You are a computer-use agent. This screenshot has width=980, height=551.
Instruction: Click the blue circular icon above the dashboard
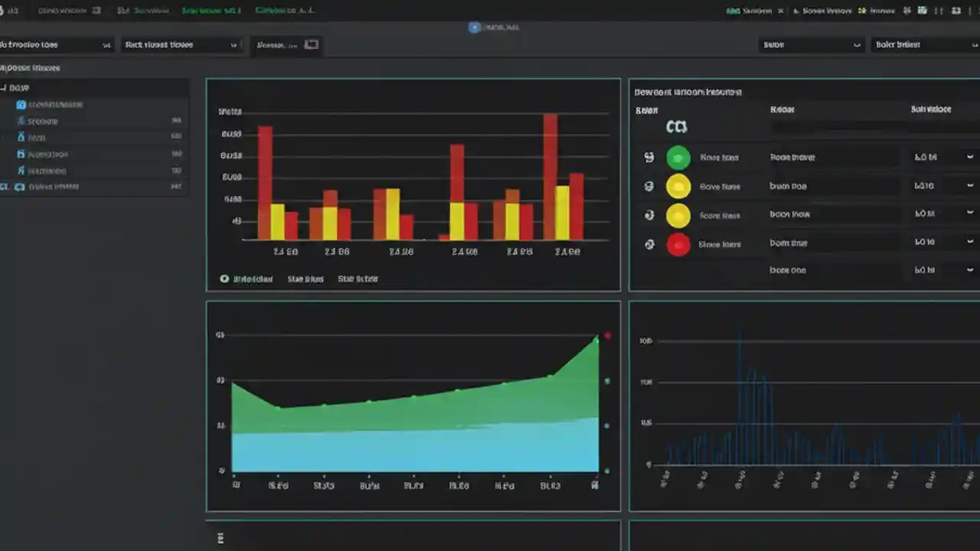coord(475,28)
